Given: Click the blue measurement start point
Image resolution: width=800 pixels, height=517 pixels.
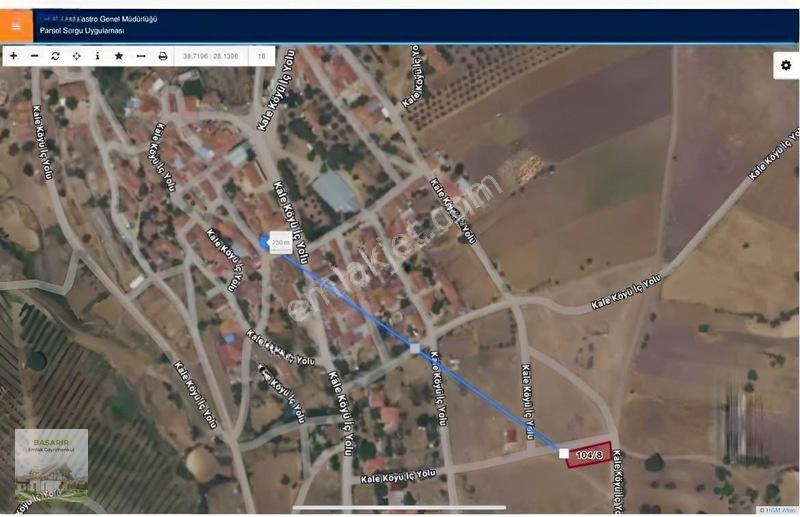Looking at the screenshot, I should (x=264, y=242).
